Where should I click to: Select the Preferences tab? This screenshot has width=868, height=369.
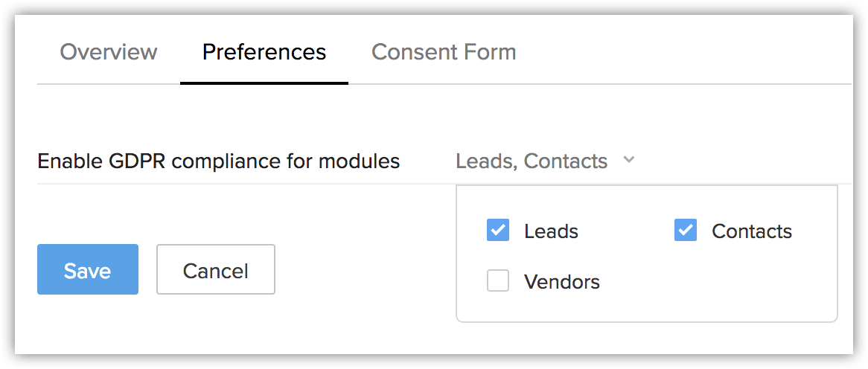click(x=264, y=52)
